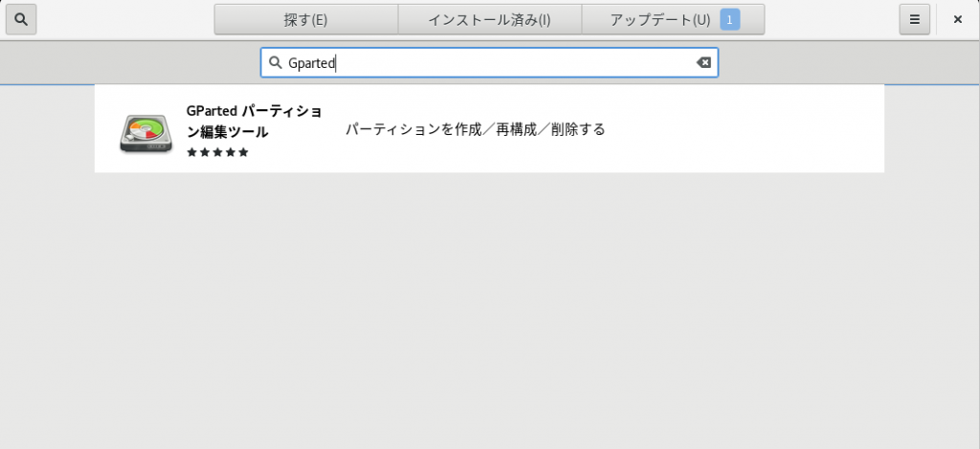Screen dimensions: 980x449
Task: Go to the アップデート(U) tab
Action: (660, 19)
